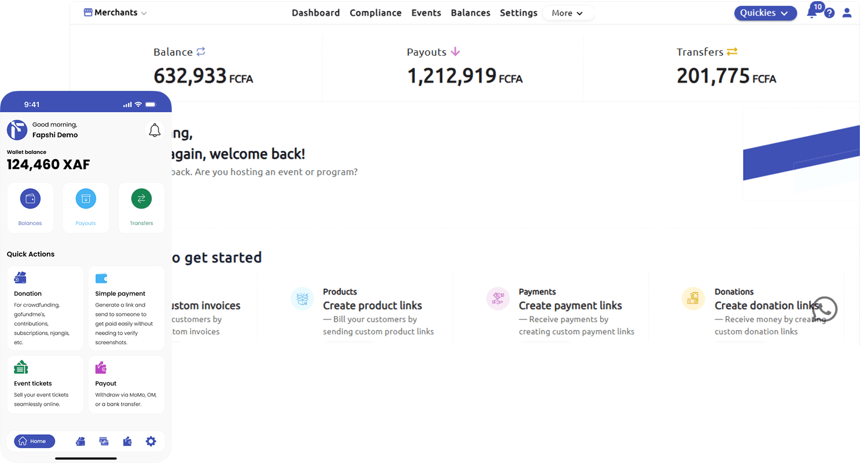Tap the Home button in mobile nav
This screenshot has height=463, width=868.
pos(34,442)
